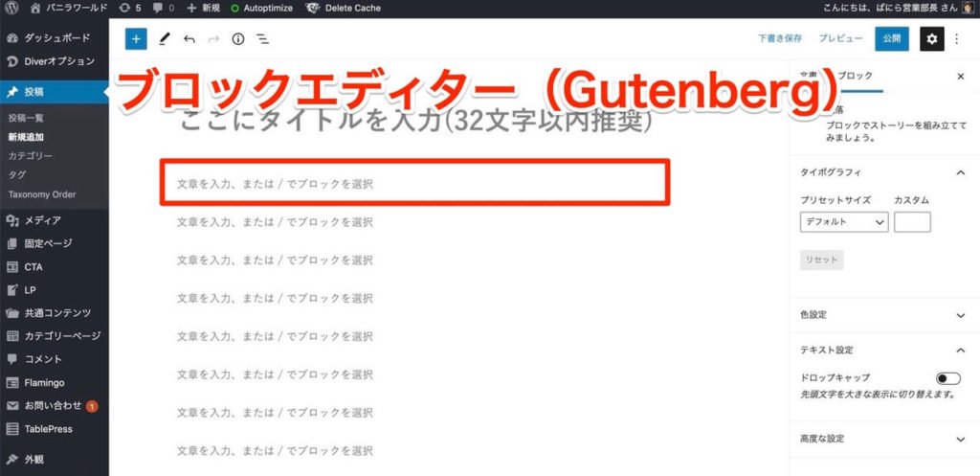Click the カテゴリーページ sidebar icon
The height and width of the screenshot is (476, 980).
pos(12,336)
